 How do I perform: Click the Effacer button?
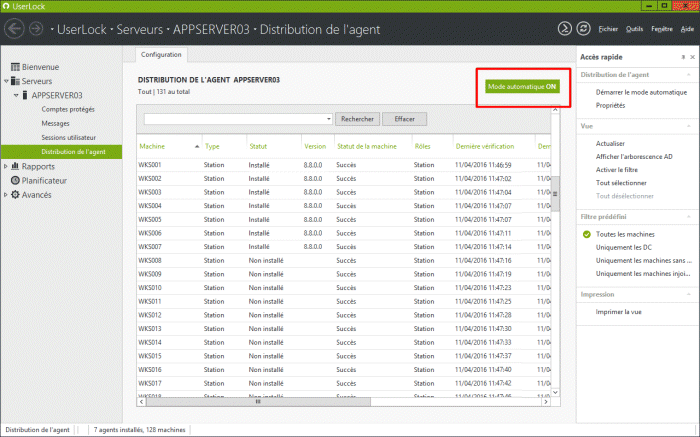click(404, 119)
